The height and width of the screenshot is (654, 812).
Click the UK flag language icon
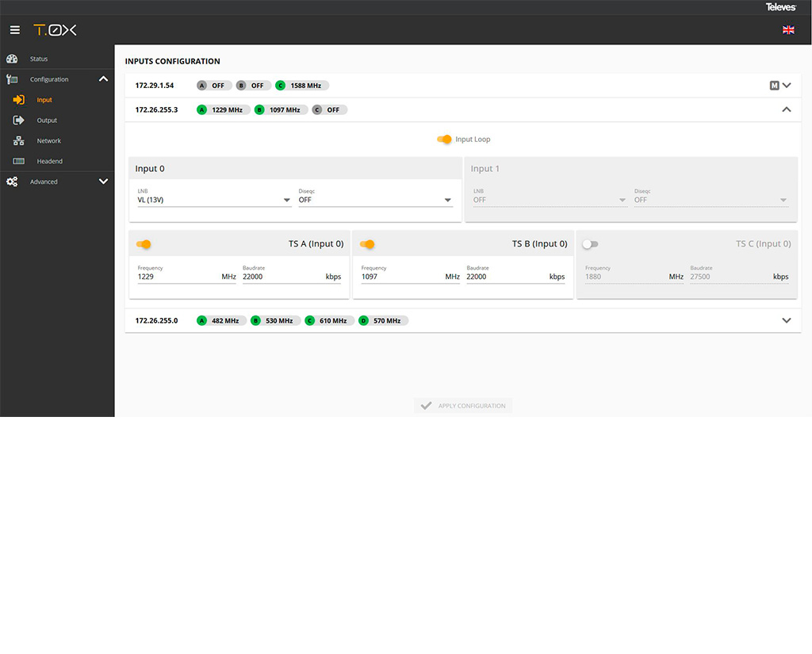pos(788,30)
